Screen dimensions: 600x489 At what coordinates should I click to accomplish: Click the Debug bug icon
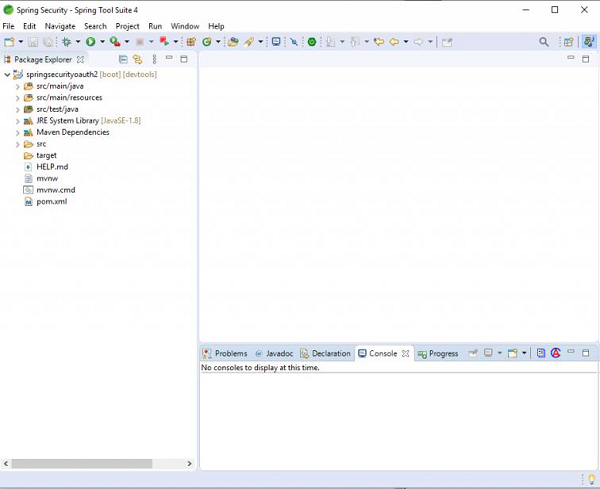67,42
